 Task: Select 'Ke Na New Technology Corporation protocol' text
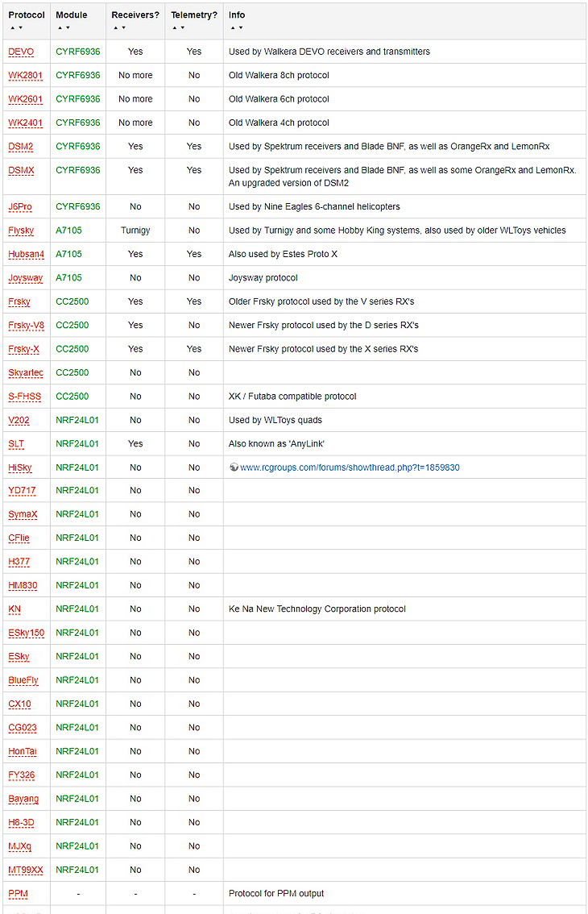coord(317,609)
